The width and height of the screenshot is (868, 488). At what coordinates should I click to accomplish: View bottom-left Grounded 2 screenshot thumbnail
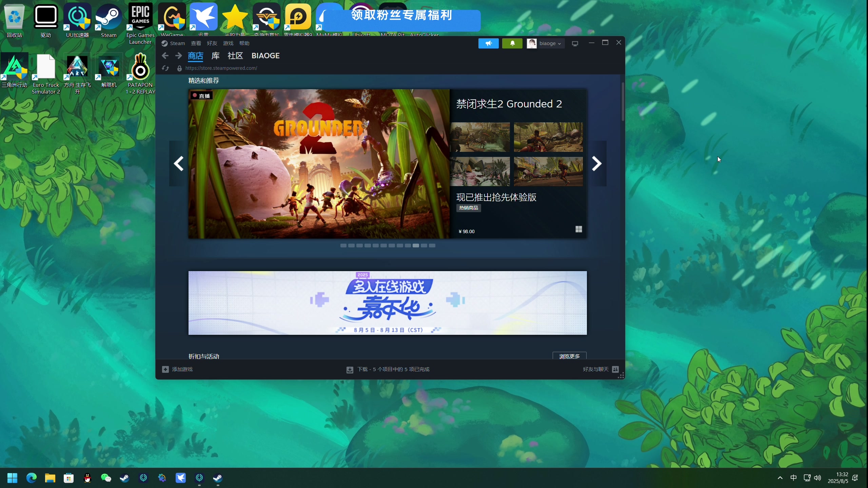(480, 171)
